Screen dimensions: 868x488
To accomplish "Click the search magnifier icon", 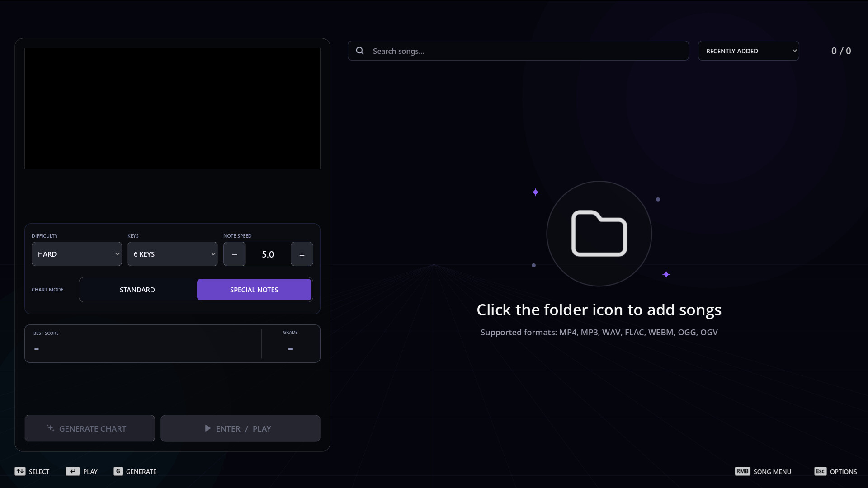I will click(360, 51).
